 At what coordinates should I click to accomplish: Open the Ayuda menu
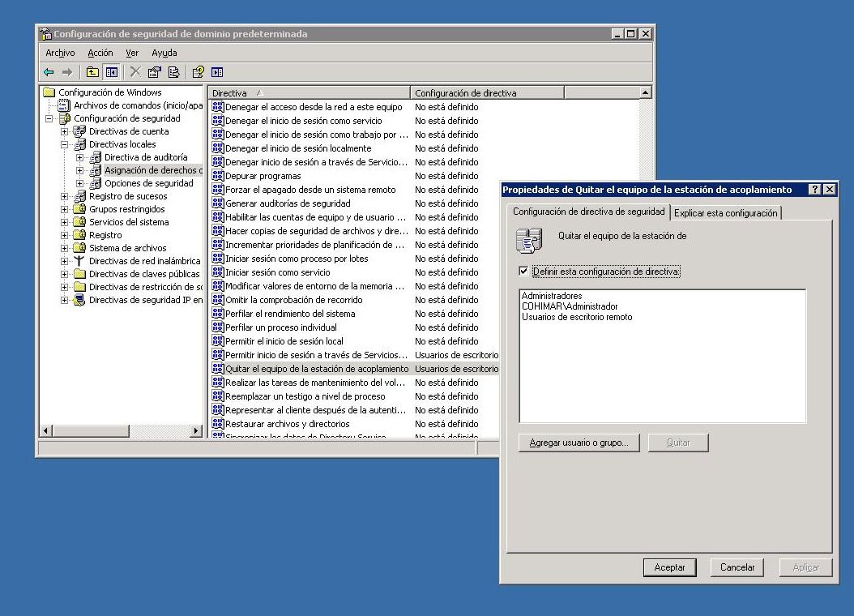click(164, 53)
